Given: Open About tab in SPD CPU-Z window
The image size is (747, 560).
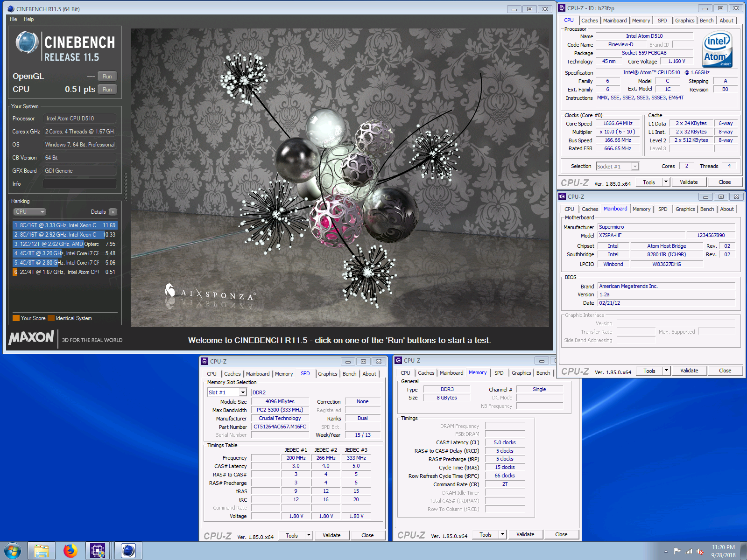Looking at the screenshot, I should coord(369,374).
